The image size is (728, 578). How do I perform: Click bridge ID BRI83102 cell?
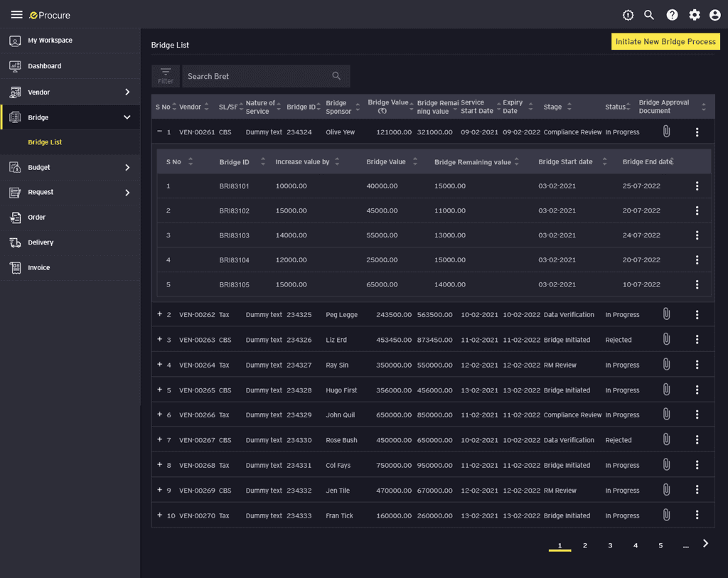pyautogui.click(x=234, y=210)
